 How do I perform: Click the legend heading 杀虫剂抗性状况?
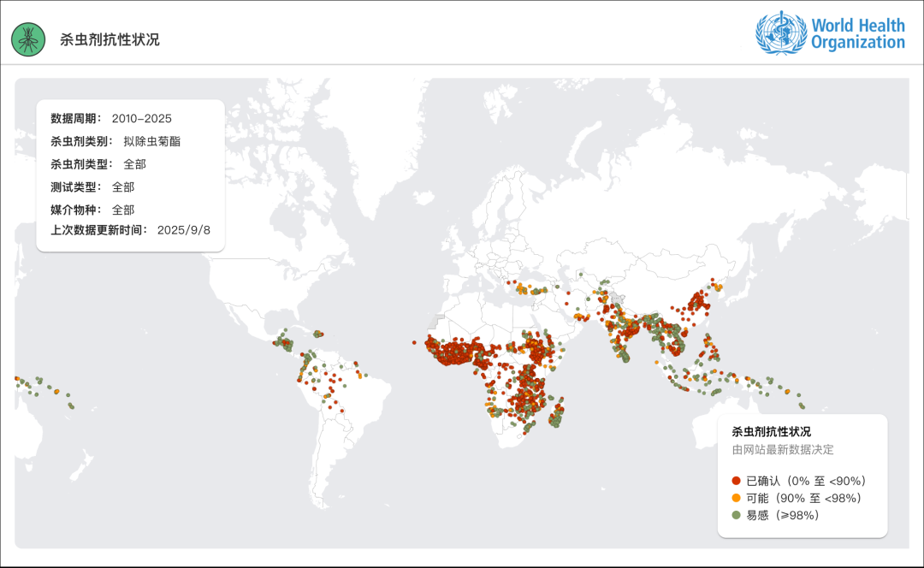point(771,432)
